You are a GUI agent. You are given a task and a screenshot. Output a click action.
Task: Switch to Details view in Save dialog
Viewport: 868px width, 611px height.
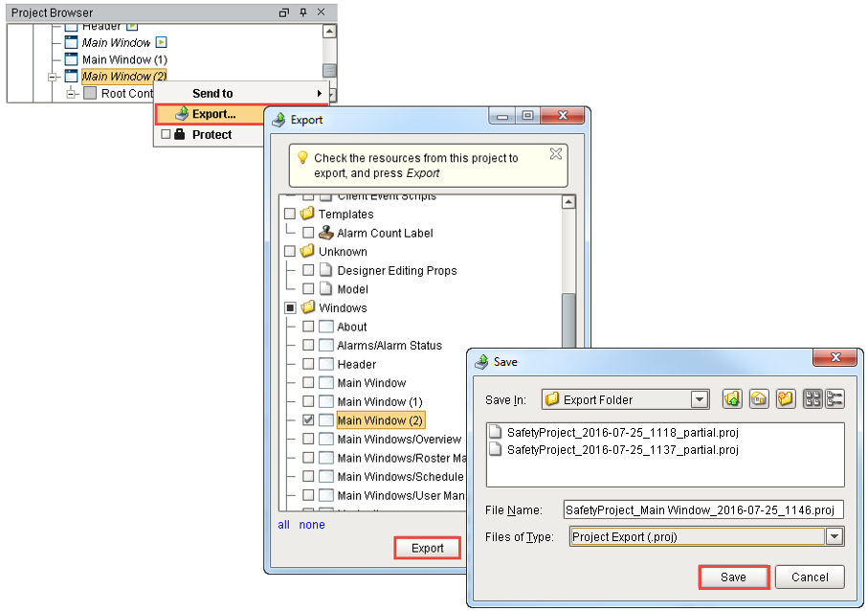click(x=835, y=399)
